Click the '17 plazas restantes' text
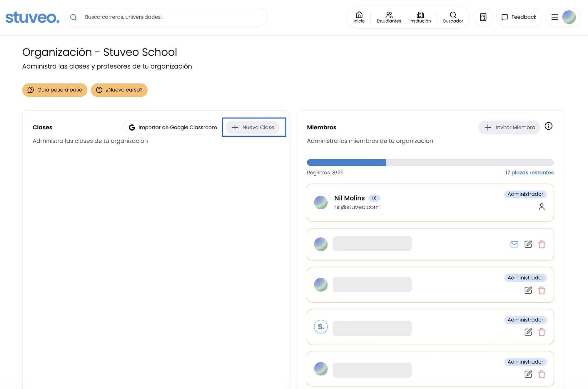The image size is (588, 389). pos(529,173)
